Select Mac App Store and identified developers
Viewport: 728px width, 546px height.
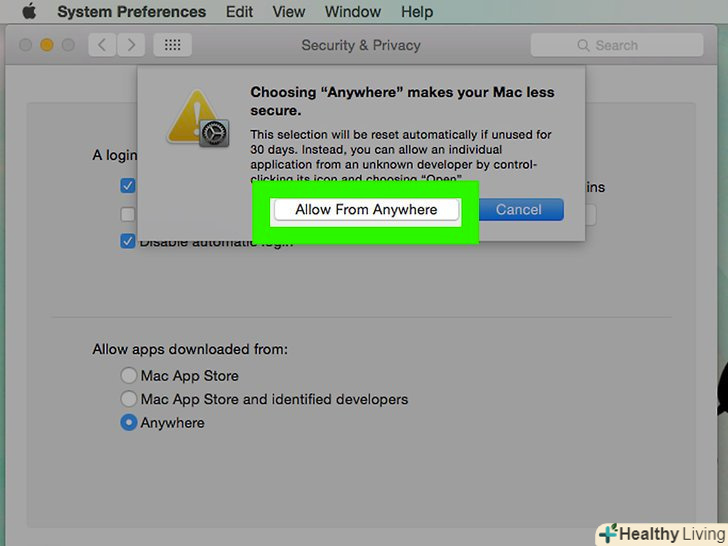coord(129,399)
